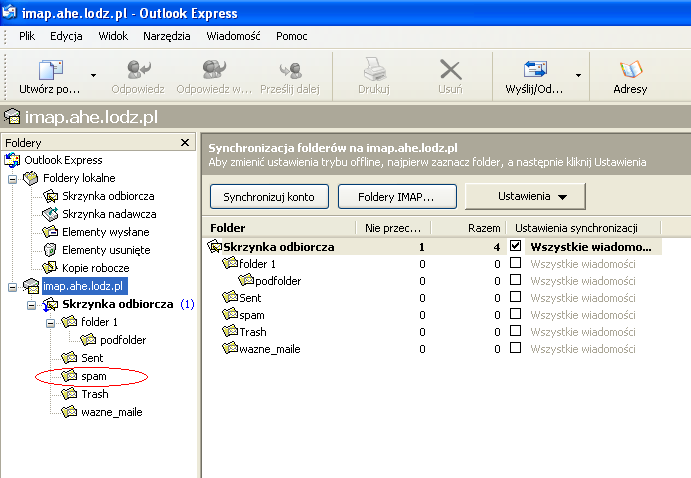Open the dropdown arrow next to Utwórz pocztę

point(93,76)
